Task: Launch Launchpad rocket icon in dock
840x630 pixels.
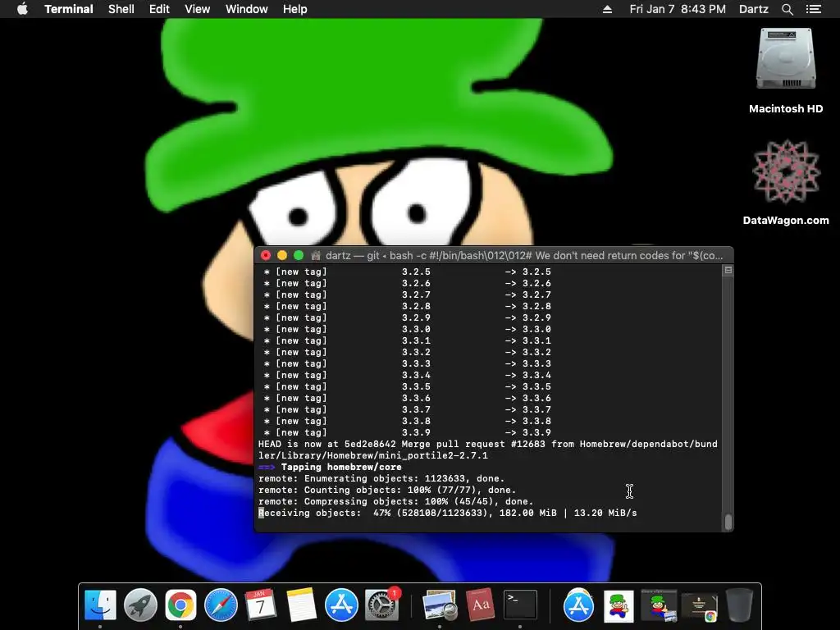Action: coord(140,605)
